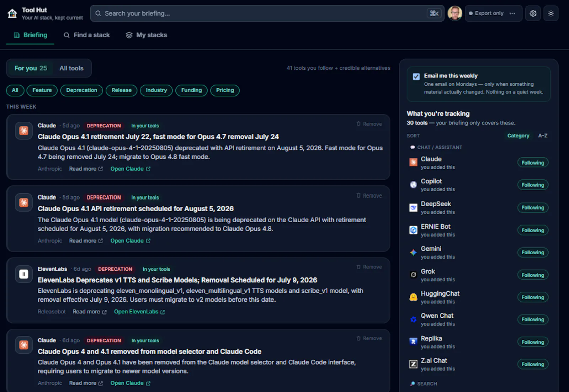This screenshot has height=392, width=569.
Task: Sort tracked tools by Category
Action: pos(518,136)
